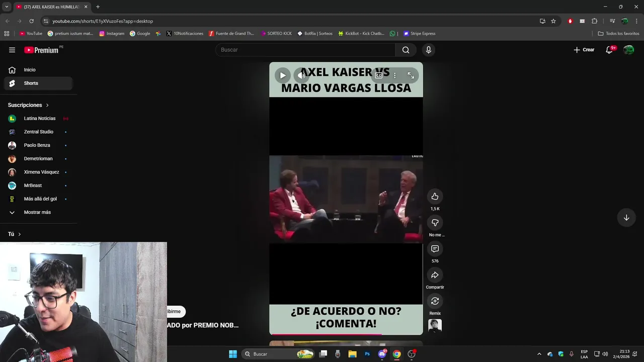This screenshot has width=644, height=362.
Task: Bookmark this page with the star
Action: pos(553,21)
